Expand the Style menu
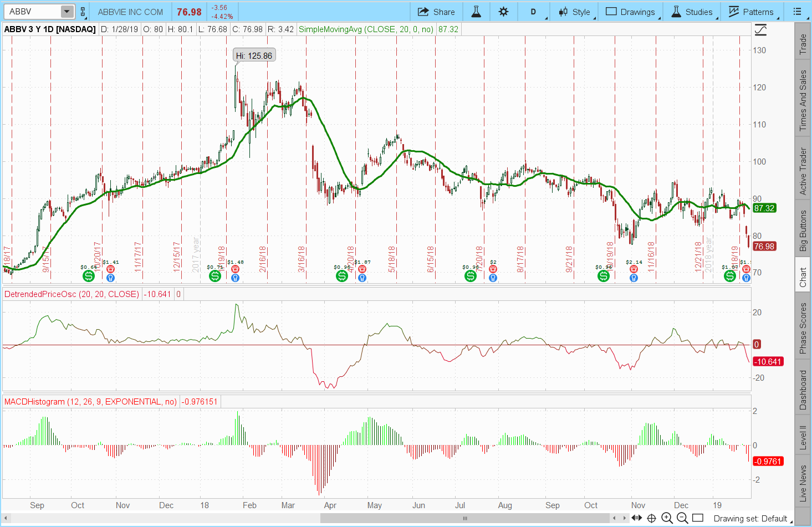 coord(575,12)
